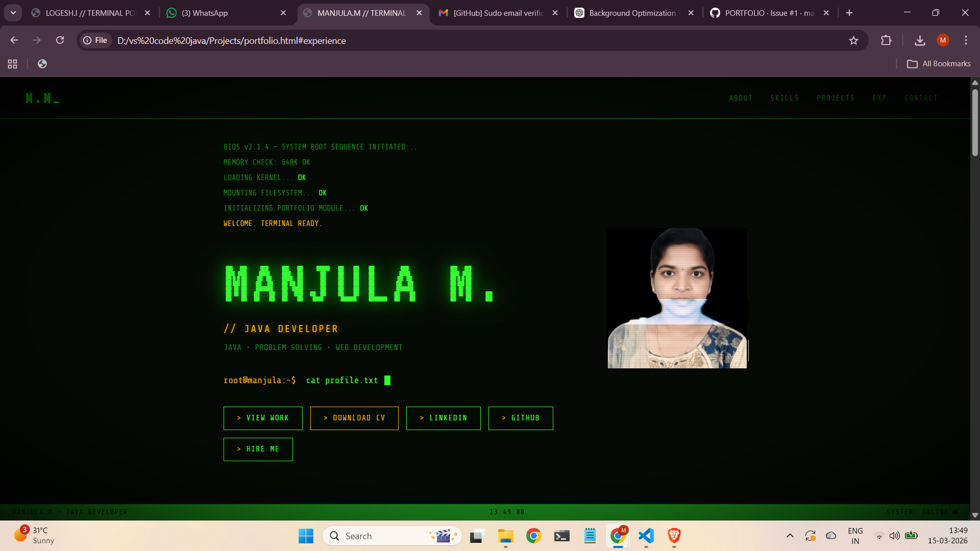Close the Background Optimization tab
Viewport: 980px width, 551px height.
[691, 13]
